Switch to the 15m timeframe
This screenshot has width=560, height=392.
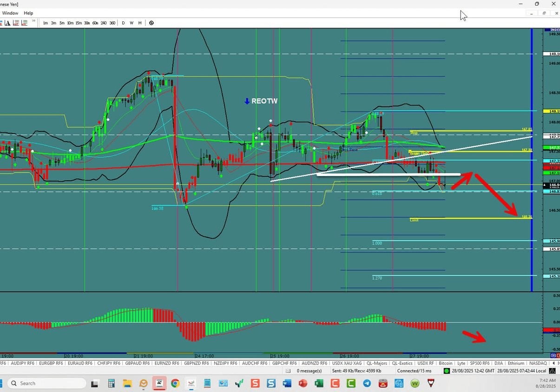[x=78, y=22]
